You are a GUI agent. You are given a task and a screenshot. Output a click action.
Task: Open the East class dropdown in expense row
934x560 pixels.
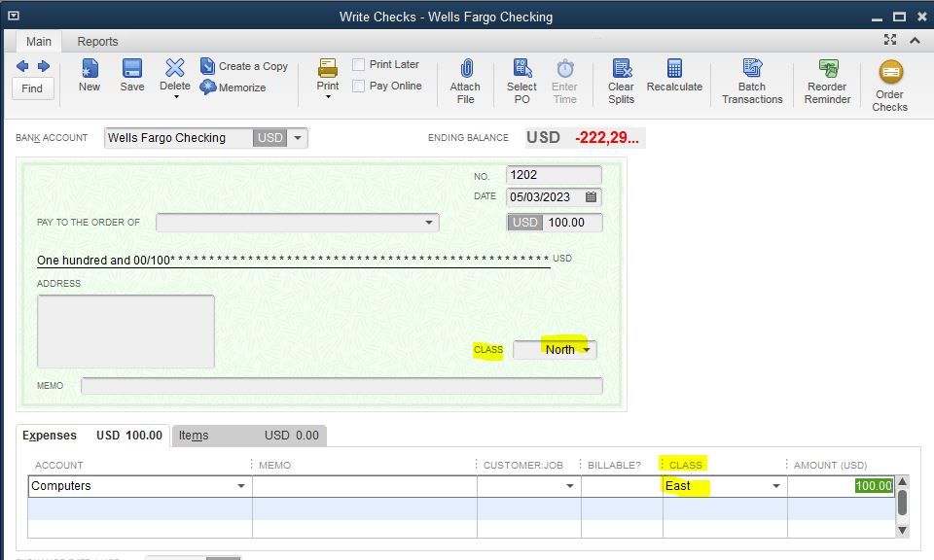(x=776, y=486)
